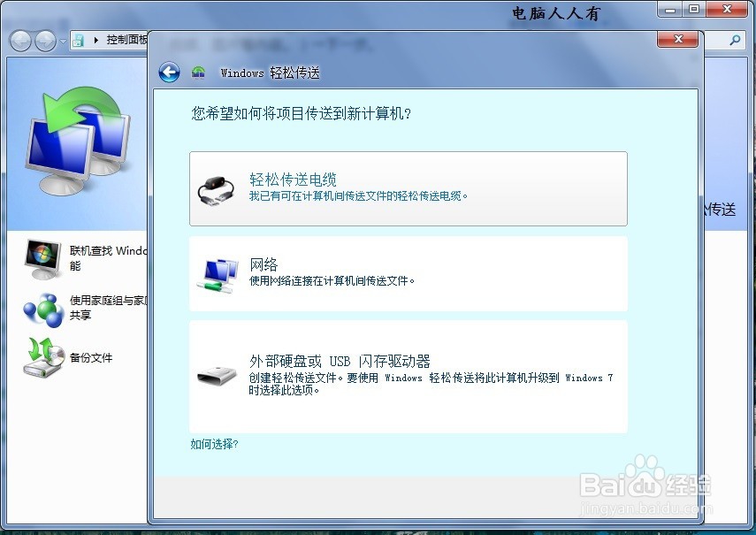Open the 如何选择? help link

(214, 444)
